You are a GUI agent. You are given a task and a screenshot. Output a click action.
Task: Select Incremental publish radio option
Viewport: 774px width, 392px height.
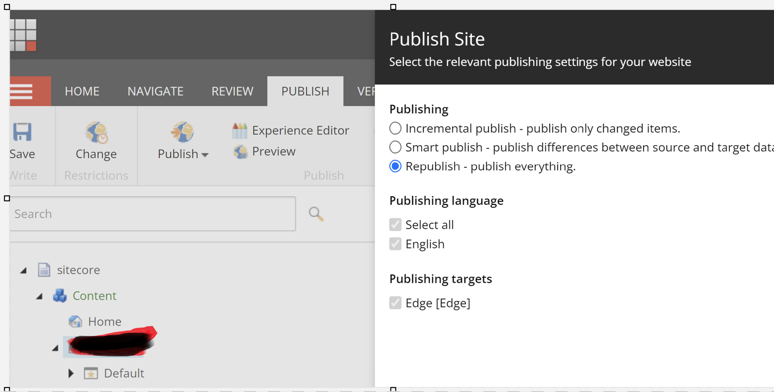395,128
